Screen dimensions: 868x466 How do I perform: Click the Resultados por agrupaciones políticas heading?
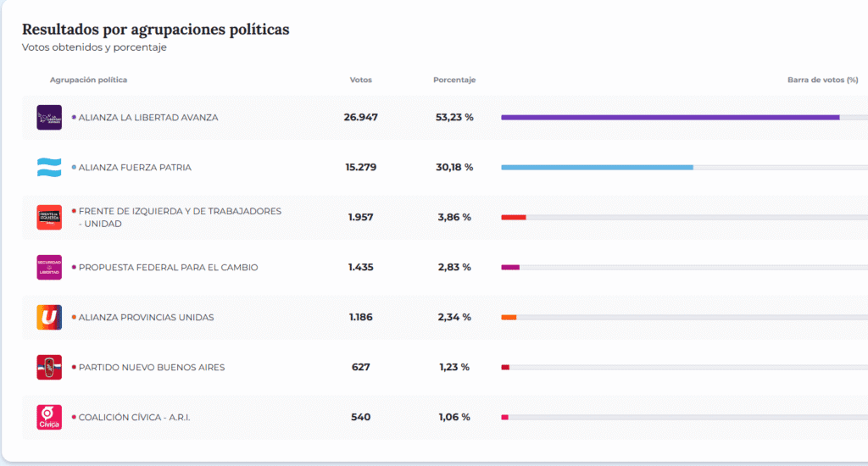155,29
